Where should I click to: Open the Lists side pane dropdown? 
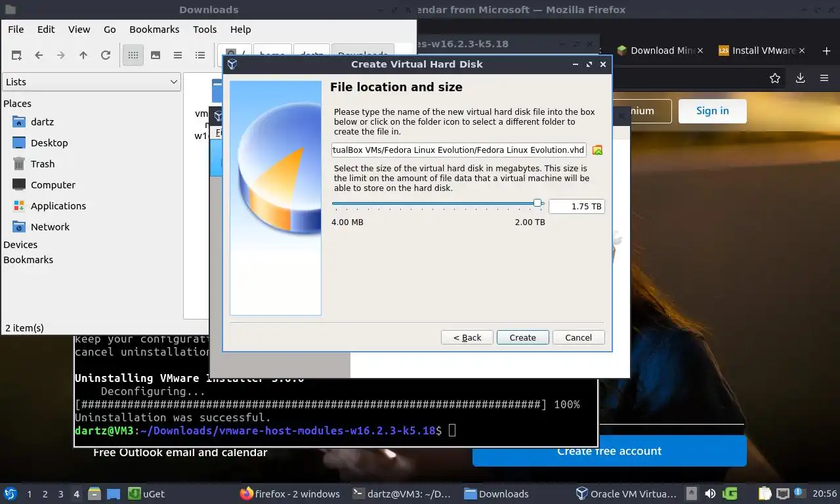[x=91, y=82]
